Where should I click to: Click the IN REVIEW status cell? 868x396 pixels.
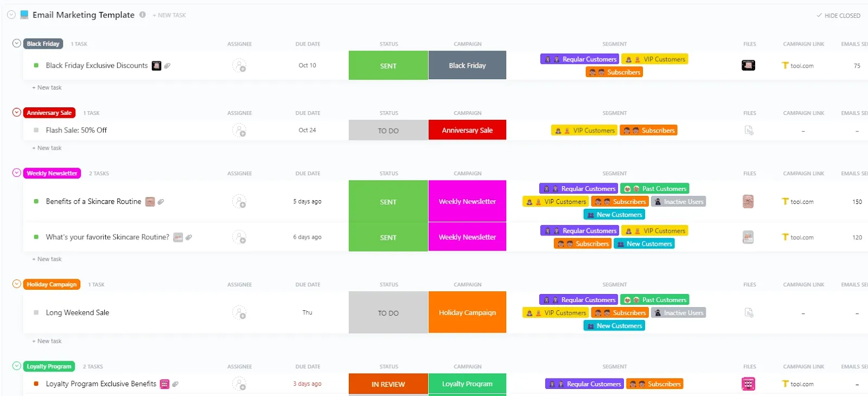tap(388, 384)
